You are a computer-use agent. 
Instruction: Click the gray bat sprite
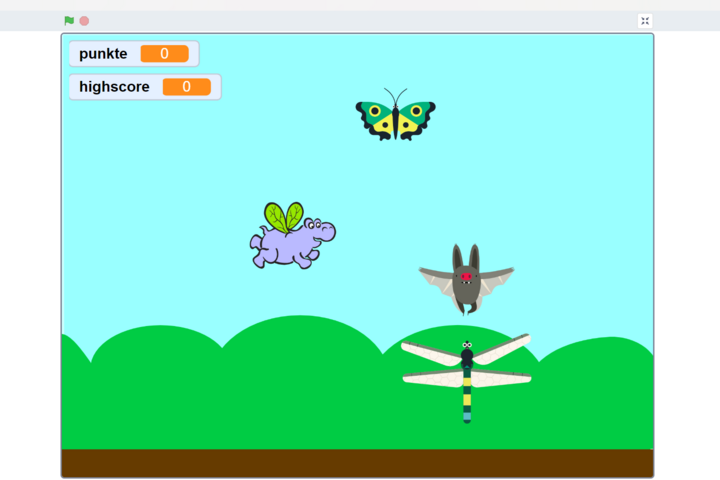pos(466,279)
